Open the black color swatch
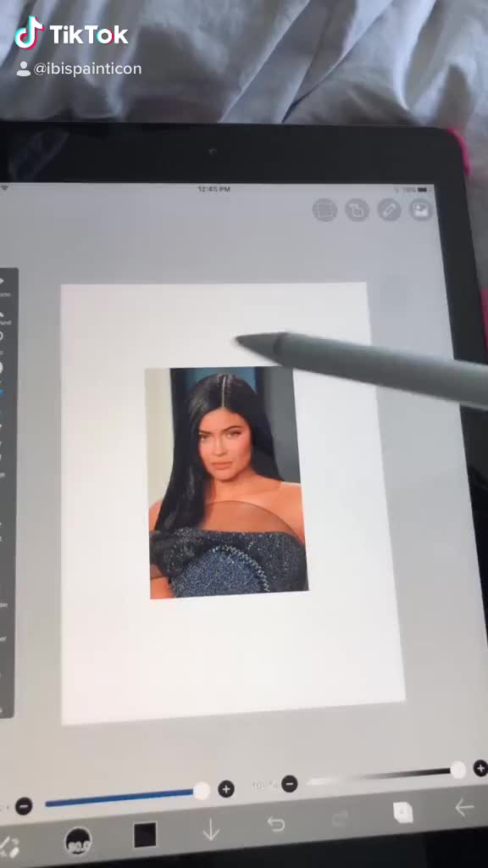 pos(145,835)
